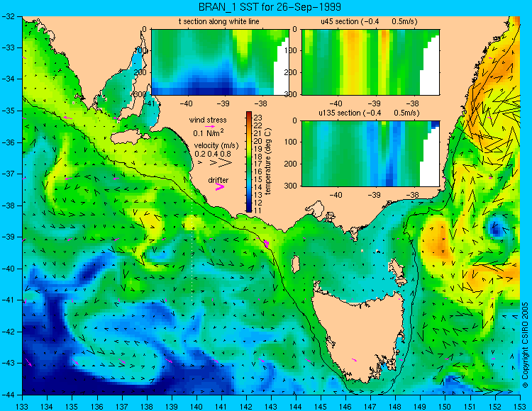The width and height of the screenshot is (532, 411).
Task: Click the 139 longitude axis label
Action: coord(172,407)
